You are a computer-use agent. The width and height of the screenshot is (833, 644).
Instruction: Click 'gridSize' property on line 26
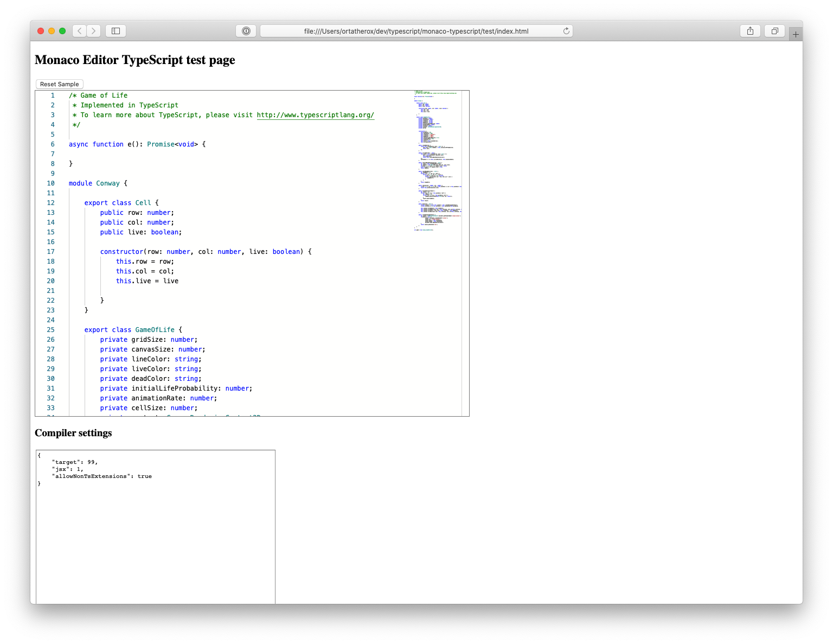(x=147, y=340)
